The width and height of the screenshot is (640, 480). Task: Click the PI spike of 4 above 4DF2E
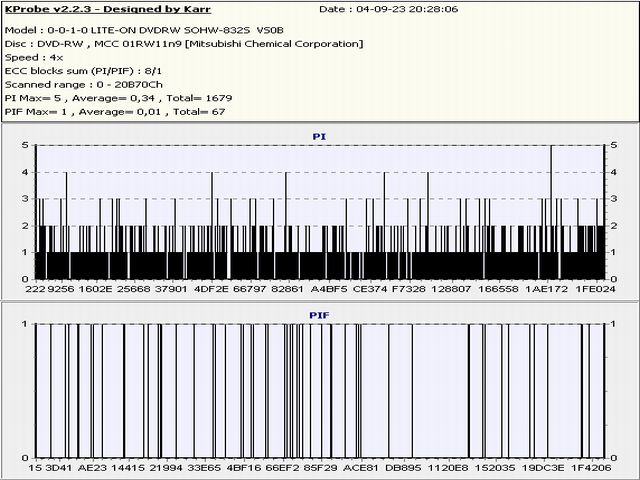(x=212, y=226)
